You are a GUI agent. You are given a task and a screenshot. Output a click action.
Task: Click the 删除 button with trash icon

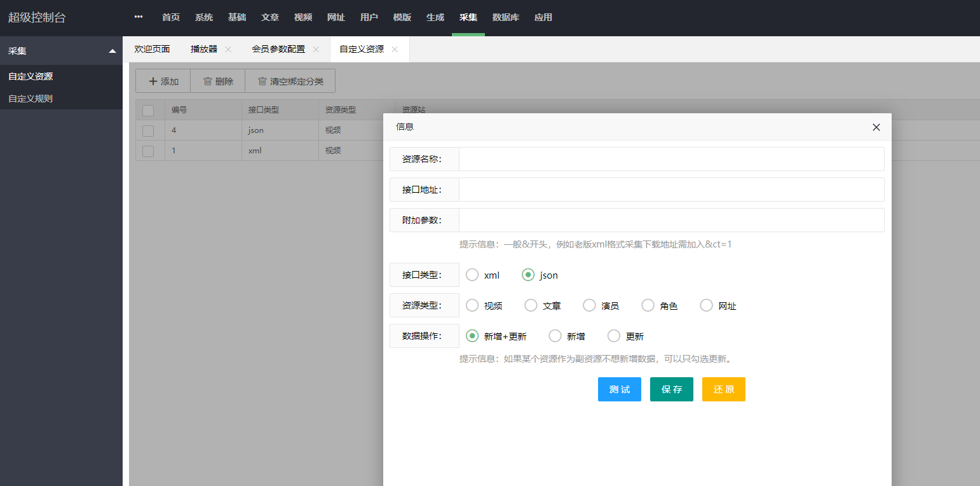click(218, 81)
